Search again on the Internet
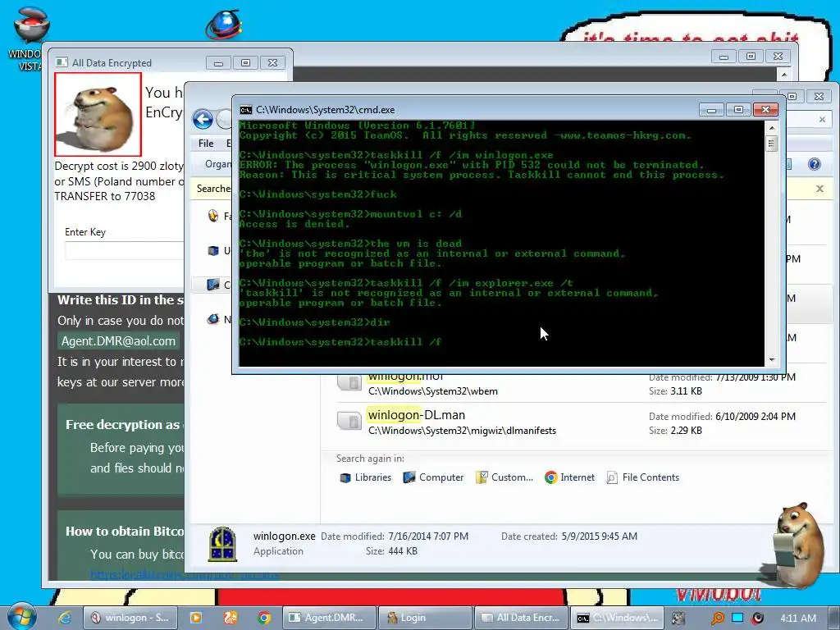The image size is (840, 630). tap(569, 477)
